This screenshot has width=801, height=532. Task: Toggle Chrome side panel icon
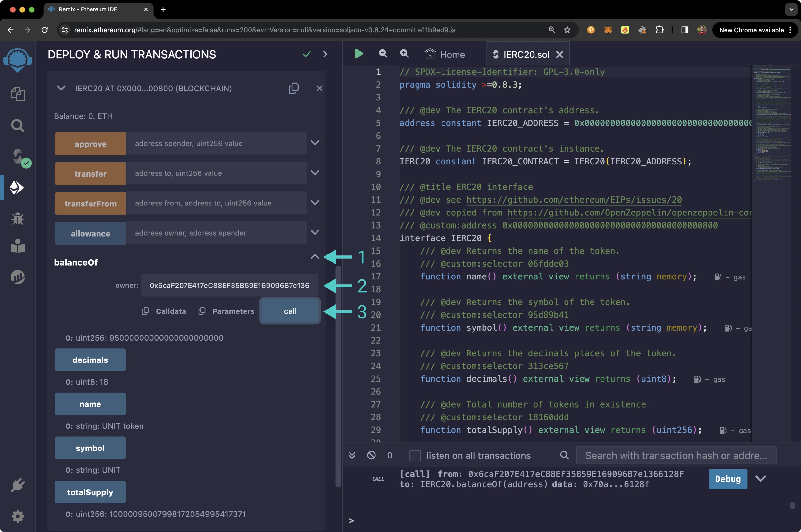pyautogui.click(x=684, y=30)
